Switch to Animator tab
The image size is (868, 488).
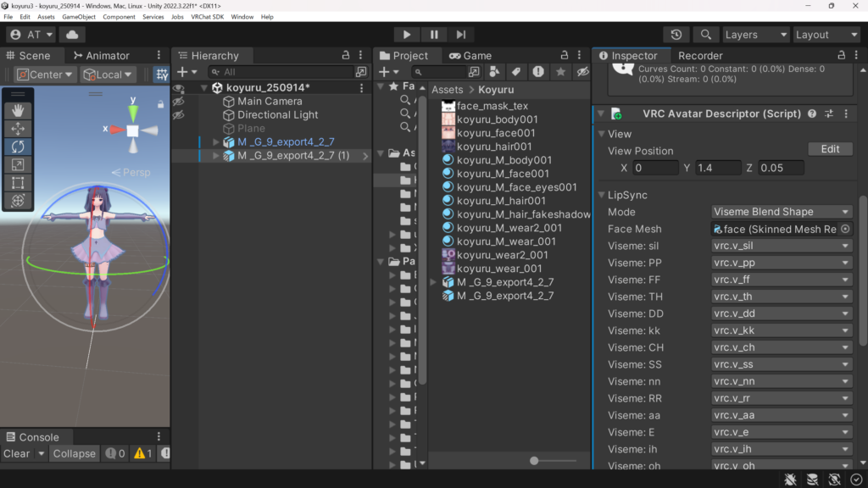(102, 55)
